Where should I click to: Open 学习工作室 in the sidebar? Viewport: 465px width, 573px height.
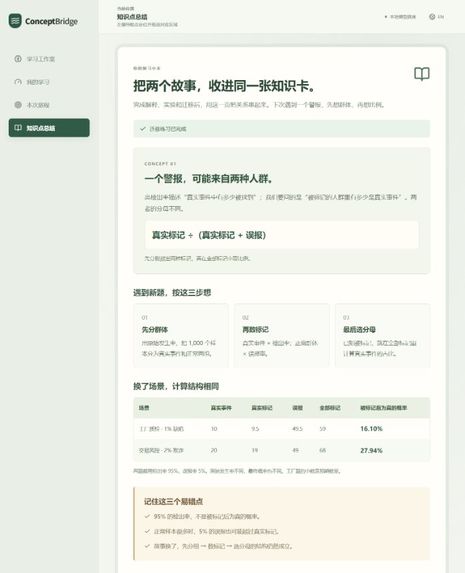49,59
